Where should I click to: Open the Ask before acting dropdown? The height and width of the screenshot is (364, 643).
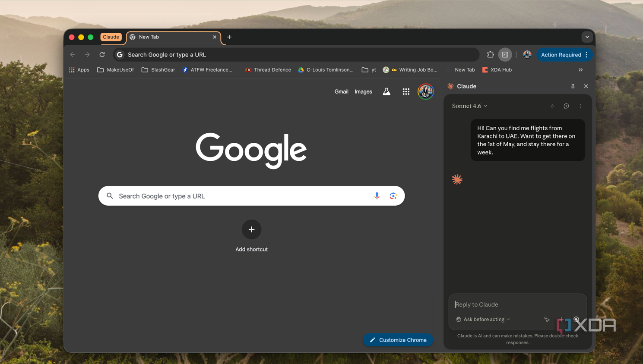483,320
